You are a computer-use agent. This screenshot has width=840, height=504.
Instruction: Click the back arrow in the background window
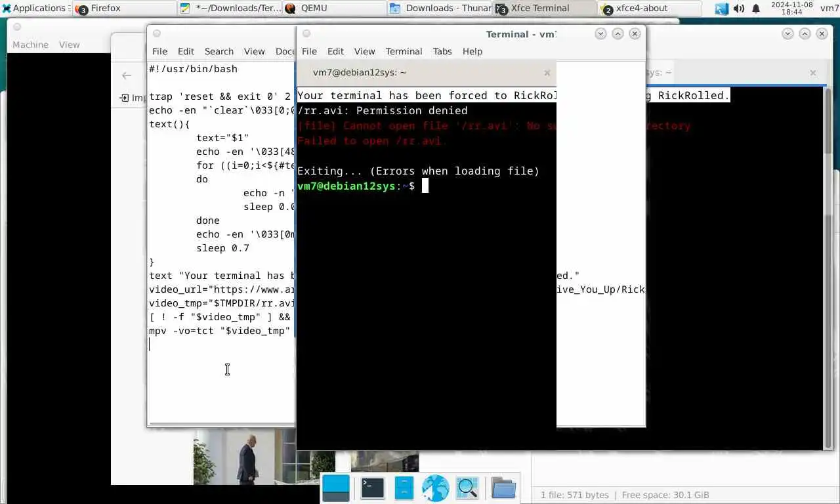127,75
